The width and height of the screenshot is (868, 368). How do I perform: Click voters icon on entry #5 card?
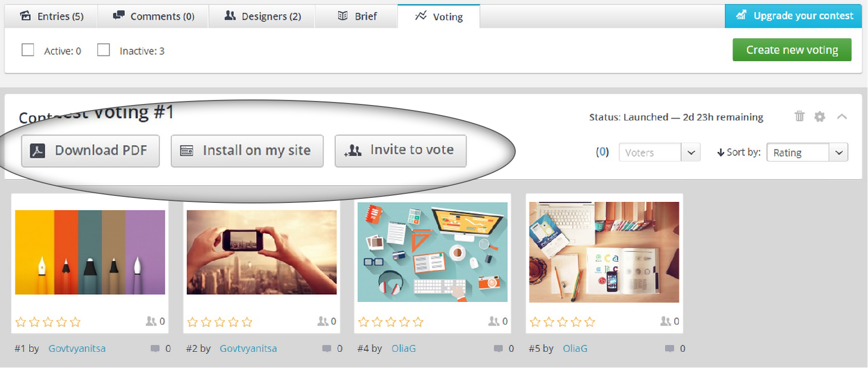666,321
